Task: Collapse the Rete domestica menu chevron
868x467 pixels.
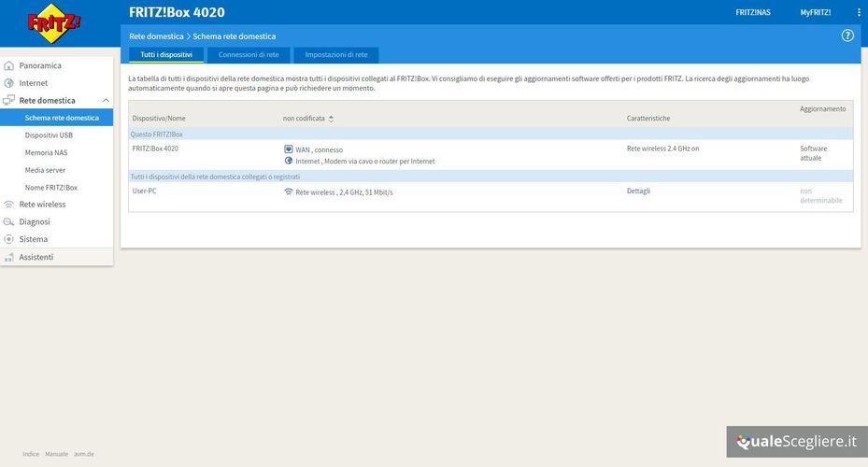Action: tap(106, 101)
